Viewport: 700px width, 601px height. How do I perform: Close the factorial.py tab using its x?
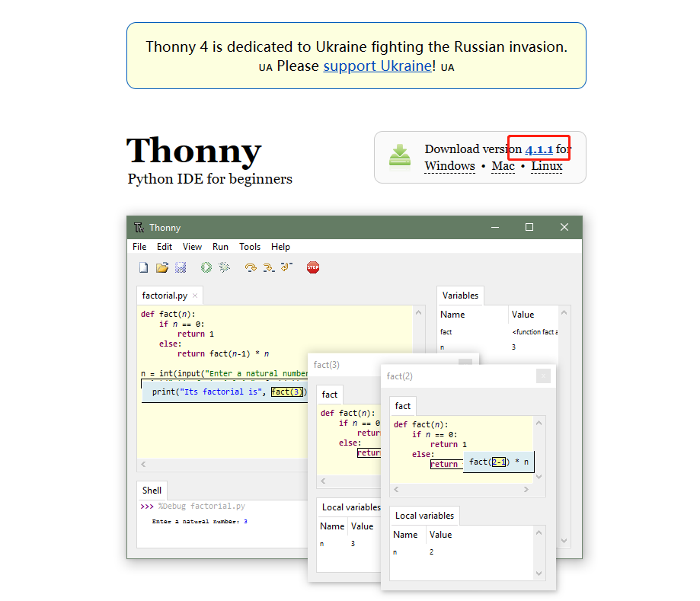point(195,296)
